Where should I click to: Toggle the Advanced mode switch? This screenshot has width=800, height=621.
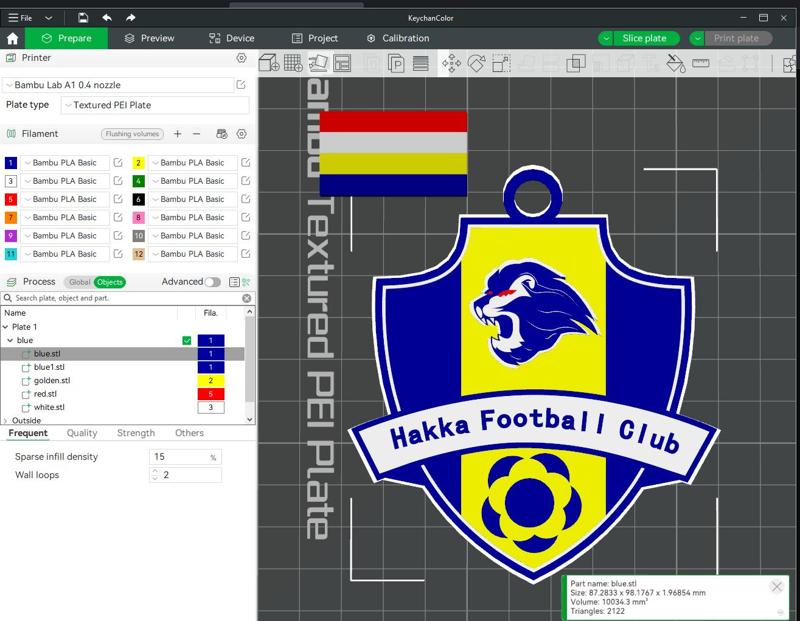tap(213, 282)
